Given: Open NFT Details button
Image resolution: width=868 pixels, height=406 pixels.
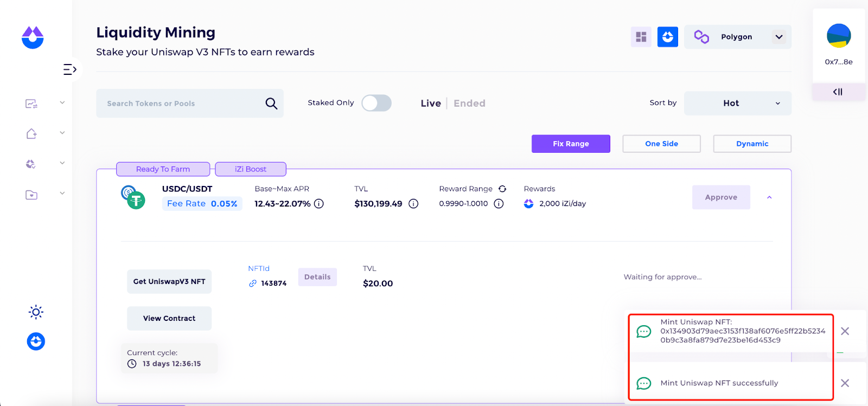Looking at the screenshot, I should click(x=317, y=277).
